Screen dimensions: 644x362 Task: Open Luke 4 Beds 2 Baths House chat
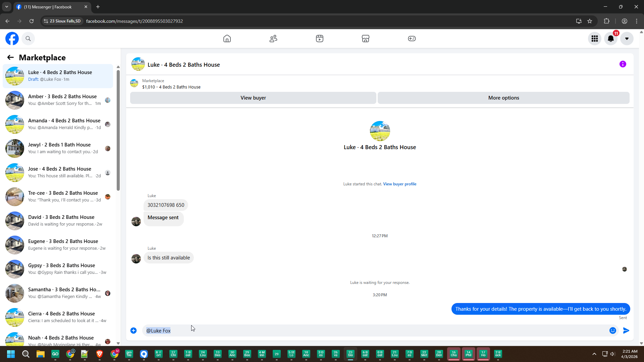(58, 76)
